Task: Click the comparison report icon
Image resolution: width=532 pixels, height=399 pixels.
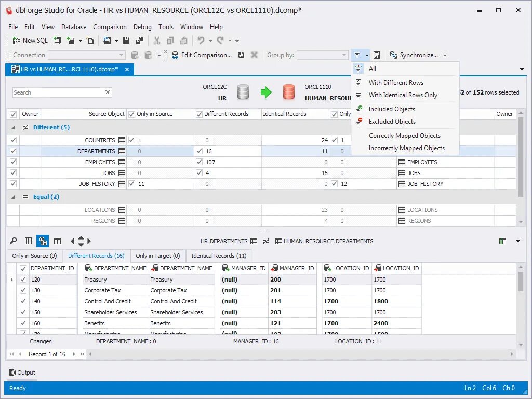Action: 377,55
